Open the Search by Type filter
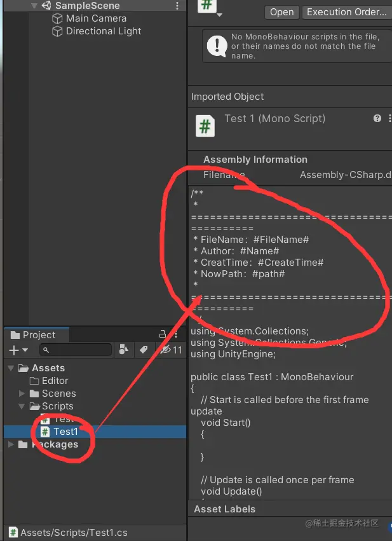The image size is (392, 541). tap(124, 350)
